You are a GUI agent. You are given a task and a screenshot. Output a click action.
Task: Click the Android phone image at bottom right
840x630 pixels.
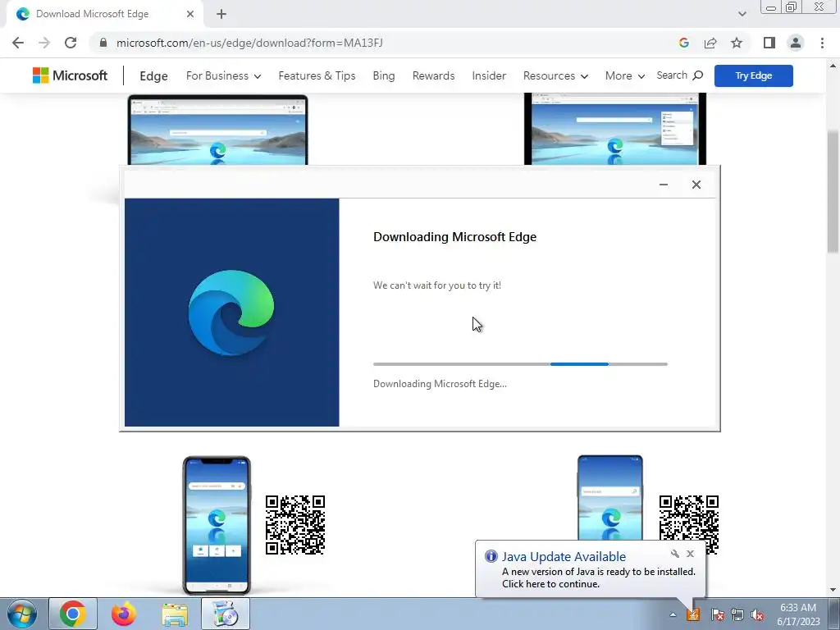tap(609, 498)
